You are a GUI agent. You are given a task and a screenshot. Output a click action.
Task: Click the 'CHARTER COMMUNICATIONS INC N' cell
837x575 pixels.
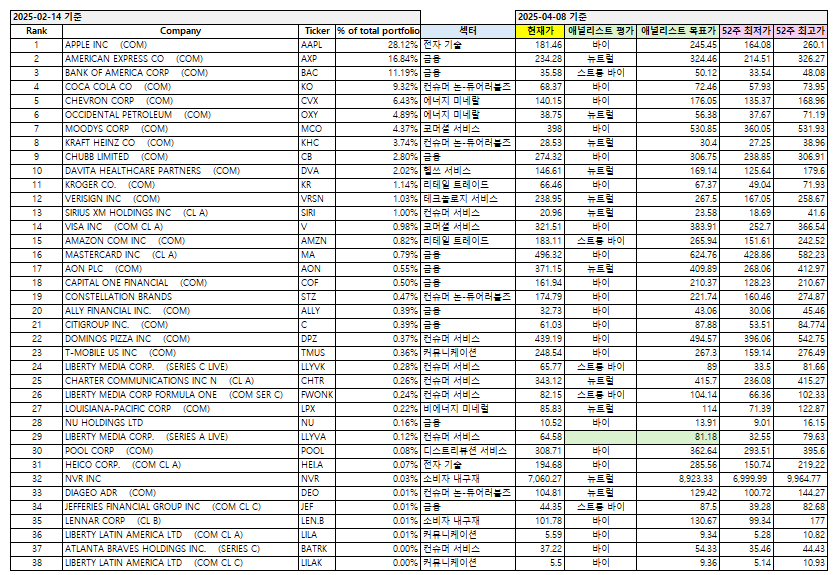[x=180, y=381]
